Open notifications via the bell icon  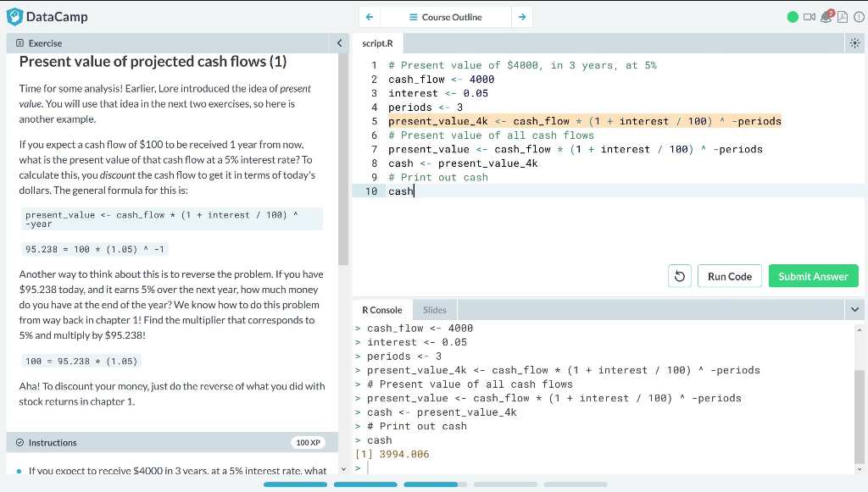click(825, 16)
